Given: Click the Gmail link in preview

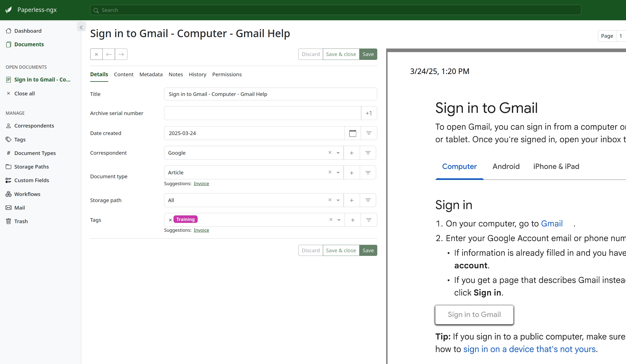Looking at the screenshot, I should 552,223.
